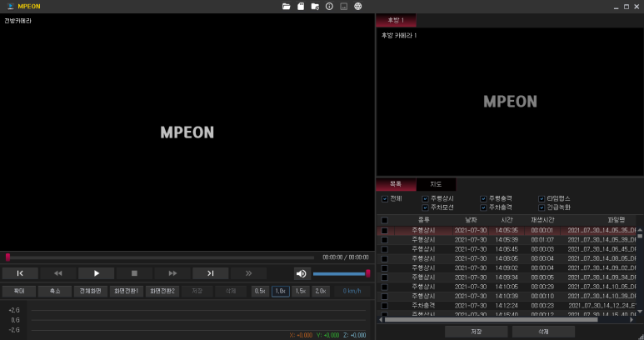Toggle the 주행충격 filter checkbox

pos(483,199)
